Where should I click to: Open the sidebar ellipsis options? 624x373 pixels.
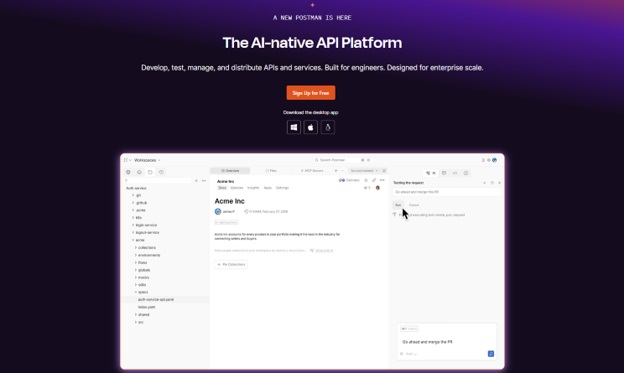click(204, 181)
